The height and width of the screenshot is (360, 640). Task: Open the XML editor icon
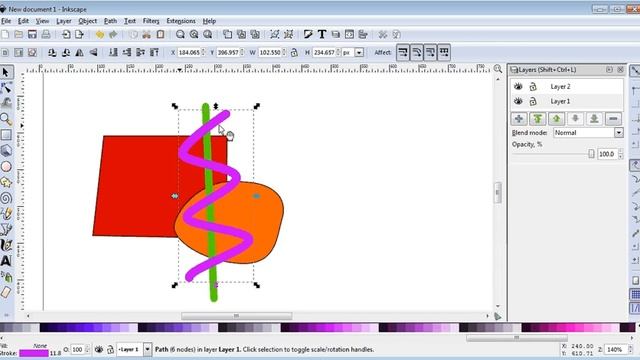coord(349,35)
